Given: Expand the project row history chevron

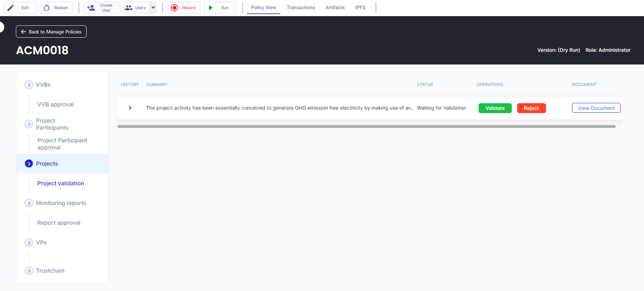Looking at the screenshot, I should coord(130,108).
